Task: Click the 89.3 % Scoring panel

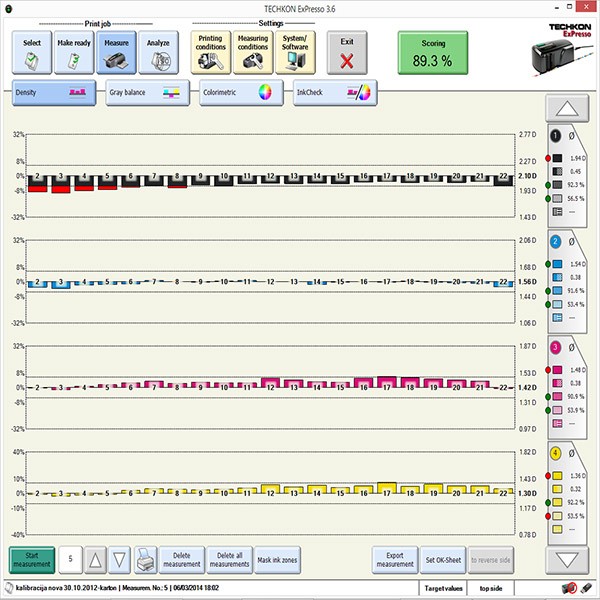Action: (433, 53)
